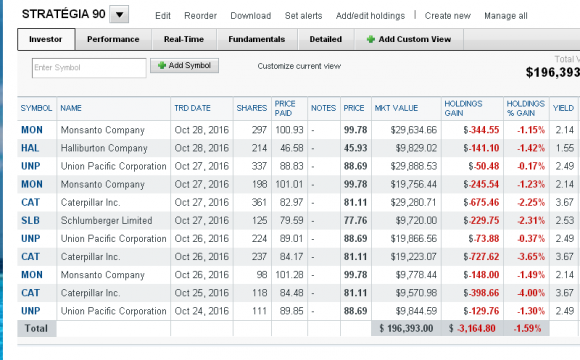This screenshot has height=360, width=580.
Task: Click holdings gain $-50.48
Action: (484, 166)
